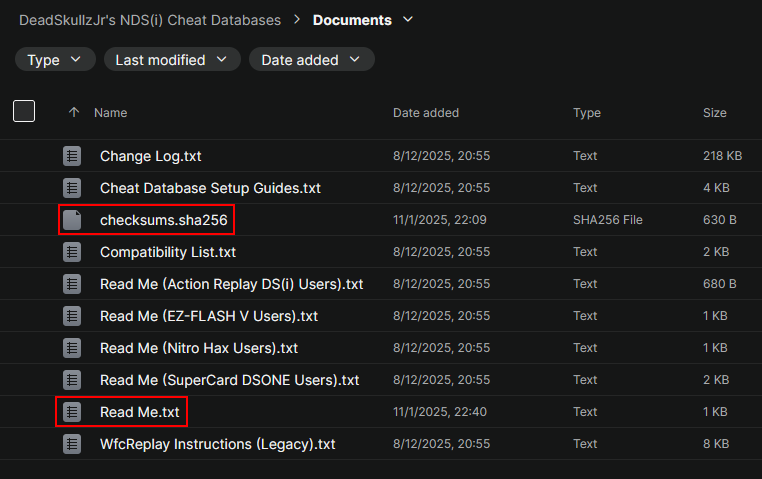The height and width of the screenshot is (479, 762).
Task: Click the Cheat Database Setup Guides.txt file icon
Action: [x=72, y=188]
